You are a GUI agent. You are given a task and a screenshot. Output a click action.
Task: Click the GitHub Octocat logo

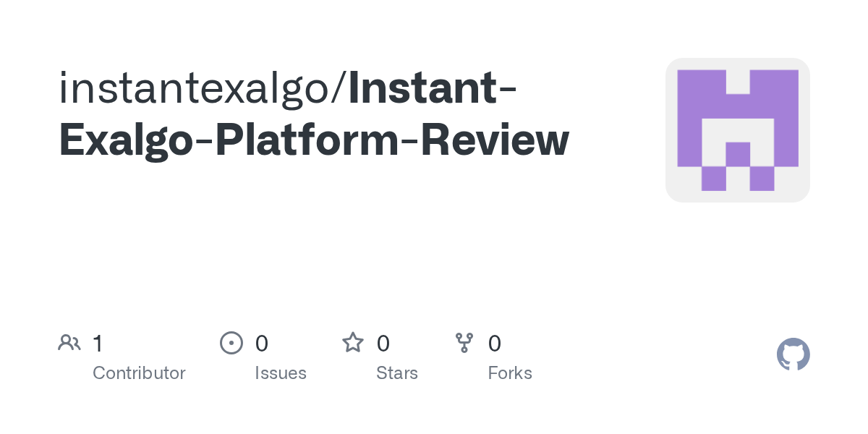793,354
